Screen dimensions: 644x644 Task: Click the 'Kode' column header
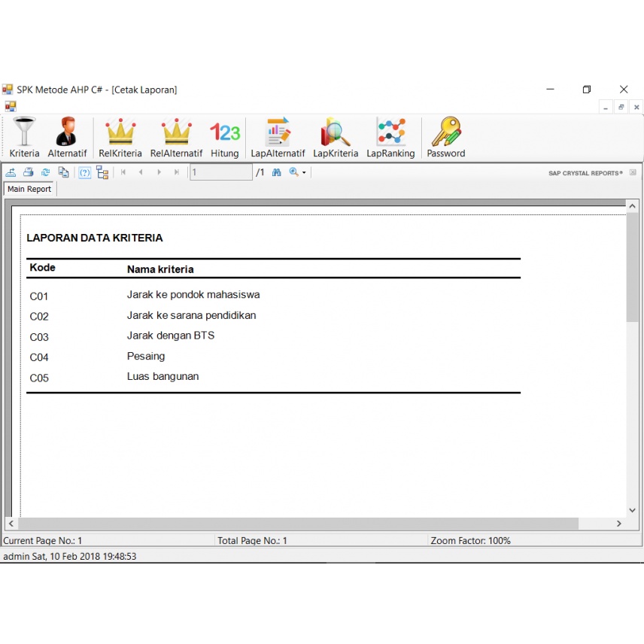(x=42, y=267)
